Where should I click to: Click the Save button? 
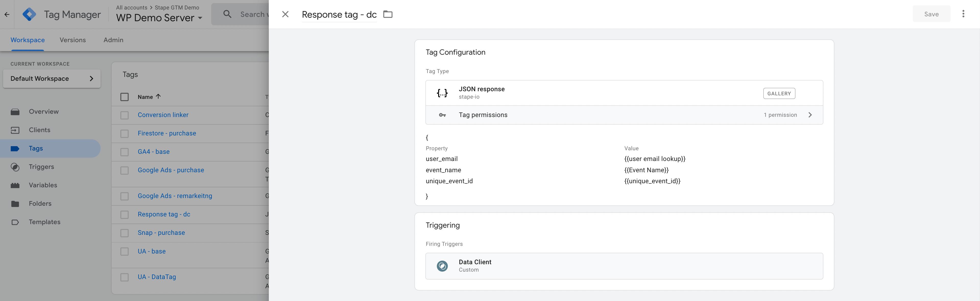pos(931,14)
